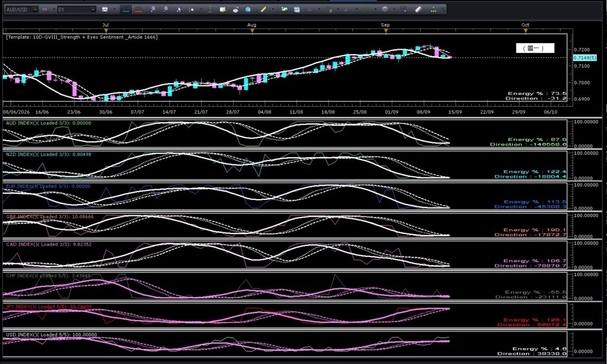
Task: Click the zoom in magnifier icon
Action: 154,9
